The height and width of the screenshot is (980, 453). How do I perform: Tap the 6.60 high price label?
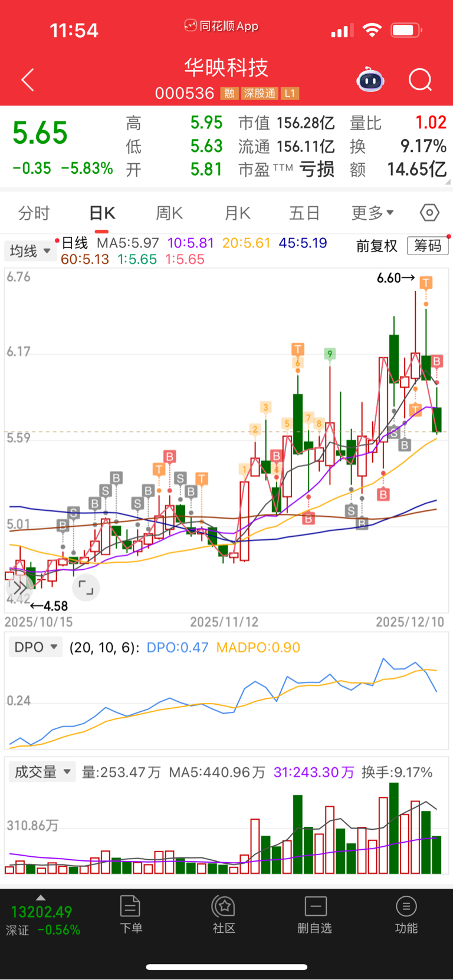pyautogui.click(x=389, y=278)
